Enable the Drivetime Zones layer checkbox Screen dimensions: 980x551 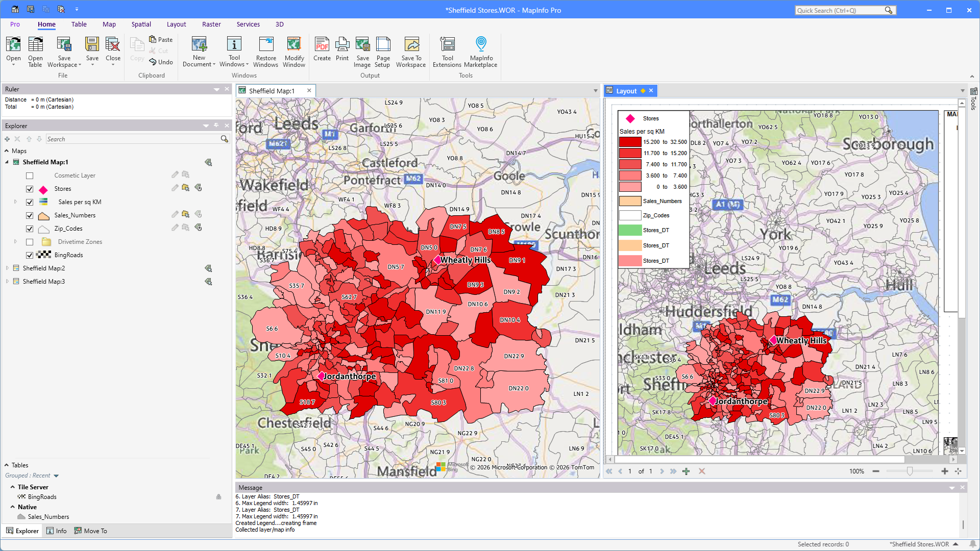(x=30, y=242)
